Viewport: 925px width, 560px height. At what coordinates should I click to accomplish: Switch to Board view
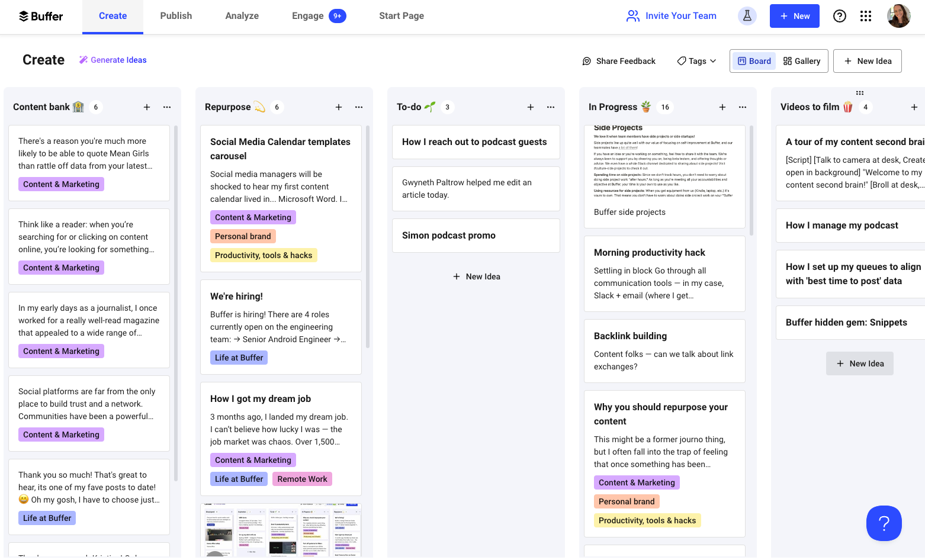tap(754, 61)
